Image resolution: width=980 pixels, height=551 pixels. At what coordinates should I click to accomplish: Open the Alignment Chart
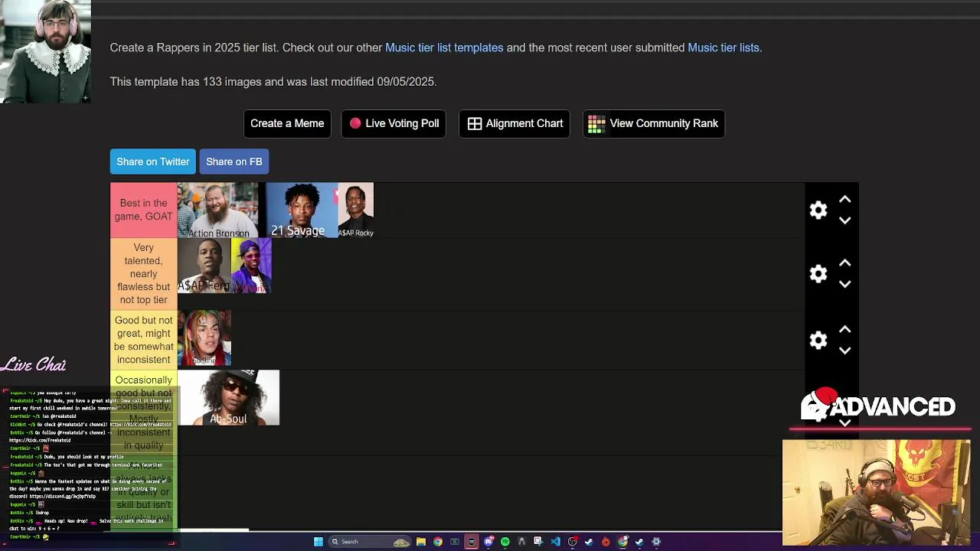[514, 123]
